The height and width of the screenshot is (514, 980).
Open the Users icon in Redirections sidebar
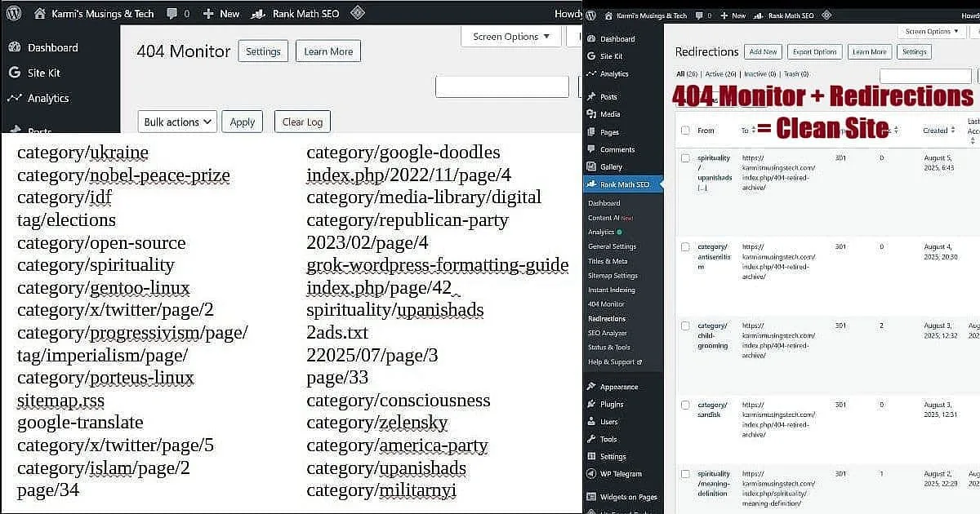coord(591,422)
